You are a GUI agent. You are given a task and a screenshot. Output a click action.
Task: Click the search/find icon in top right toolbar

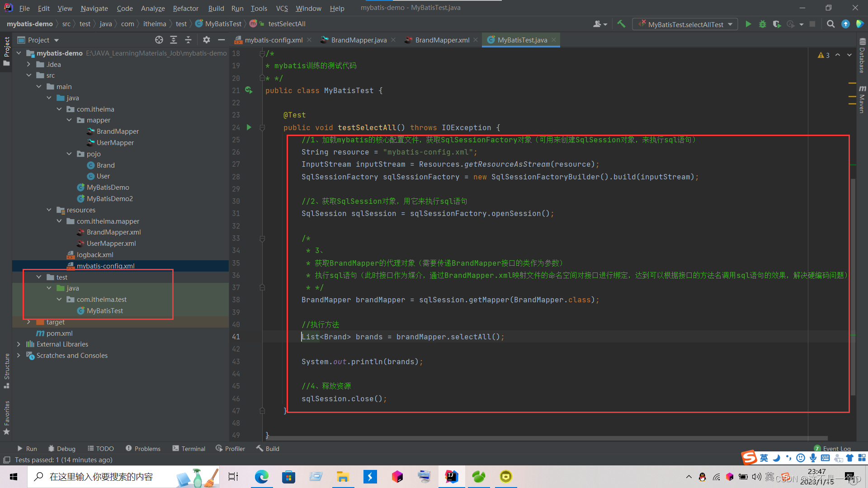tap(831, 24)
